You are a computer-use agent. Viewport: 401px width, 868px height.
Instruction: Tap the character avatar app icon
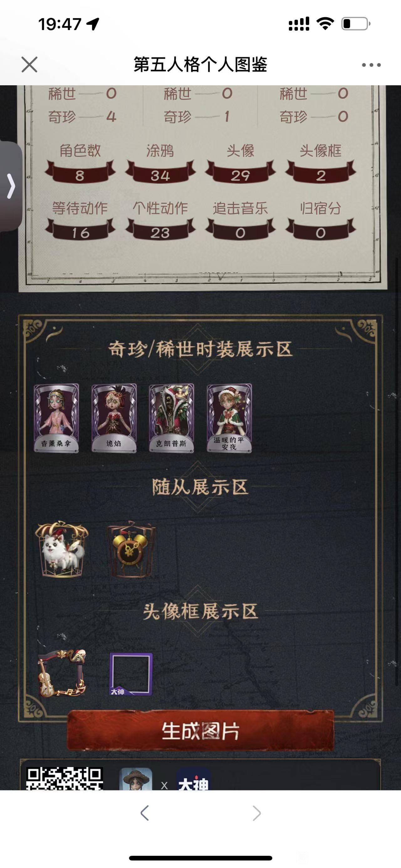pos(136,779)
